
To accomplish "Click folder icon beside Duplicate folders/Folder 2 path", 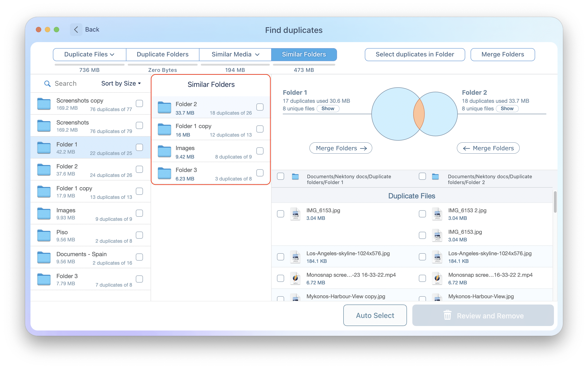I will (435, 176).
